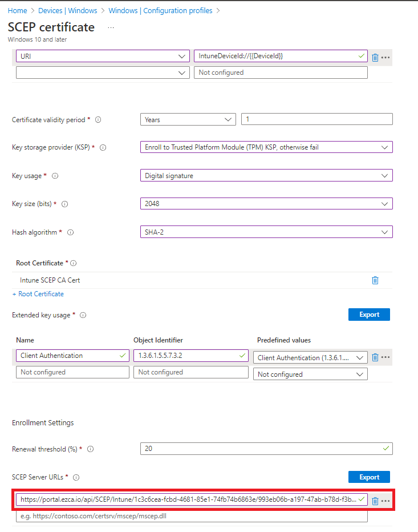418x532 pixels.
Task: Click the + Root Certificate link
Action: pos(38,294)
